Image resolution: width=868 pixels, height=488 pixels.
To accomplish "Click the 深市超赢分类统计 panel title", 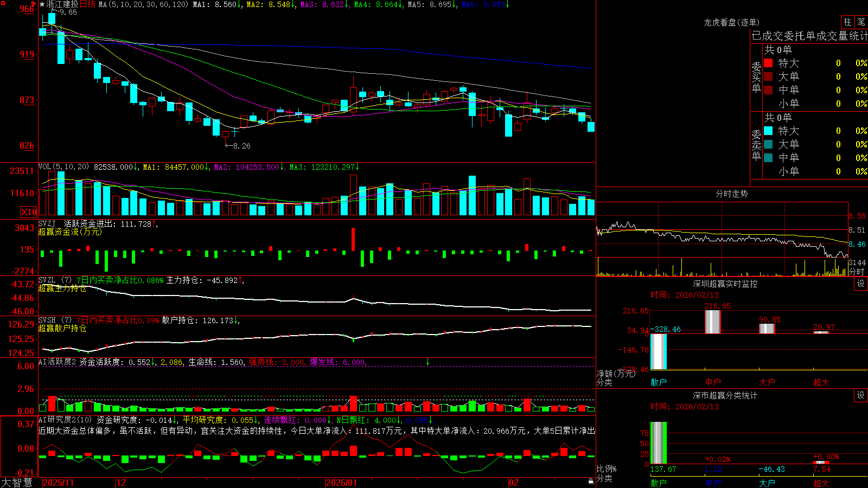I will click(x=725, y=395).
